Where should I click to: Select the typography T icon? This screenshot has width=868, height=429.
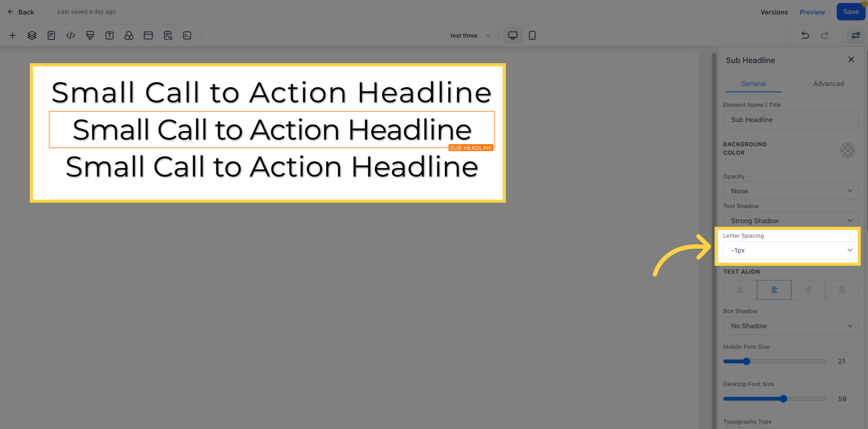pos(109,35)
